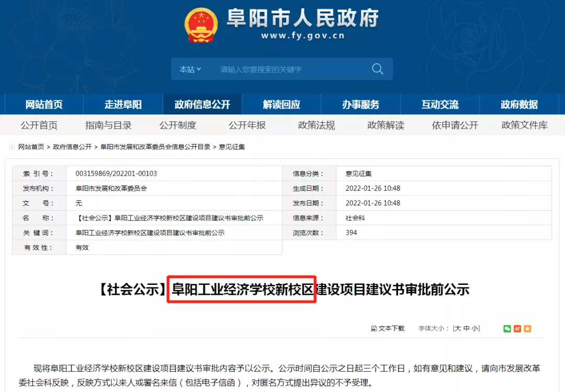Select 政策文件库 in the sub-navigation
The height and width of the screenshot is (392, 565).
click(524, 125)
